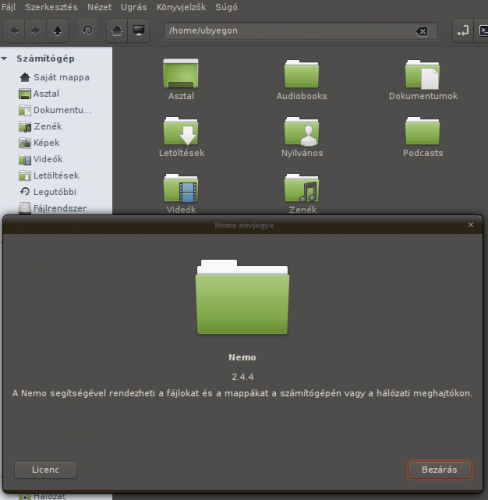Open the Könyvjelzők menu
Viewport: 488px width, 500px height.
click(181, 7)
